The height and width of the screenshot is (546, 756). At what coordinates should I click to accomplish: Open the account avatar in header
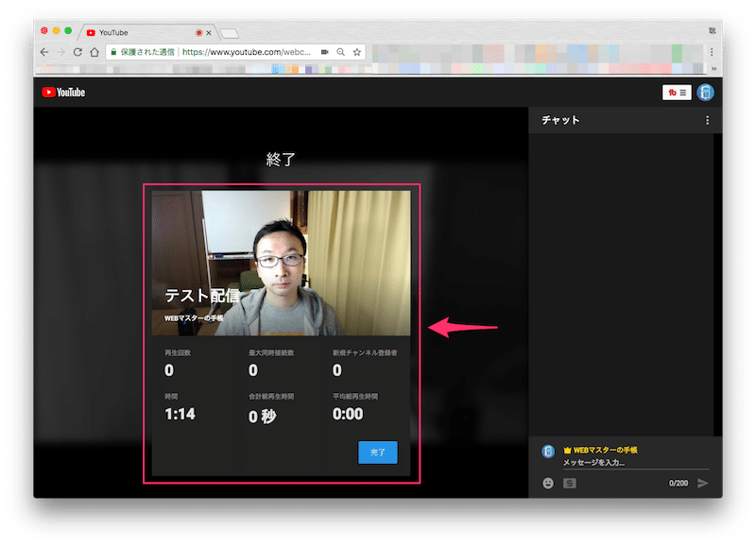(705, 92)
